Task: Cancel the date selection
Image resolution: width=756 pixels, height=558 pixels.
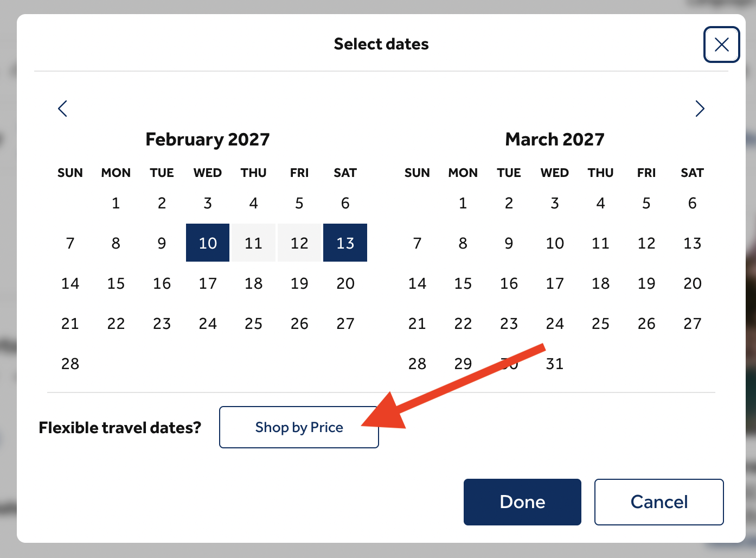Action: [659, 502]
